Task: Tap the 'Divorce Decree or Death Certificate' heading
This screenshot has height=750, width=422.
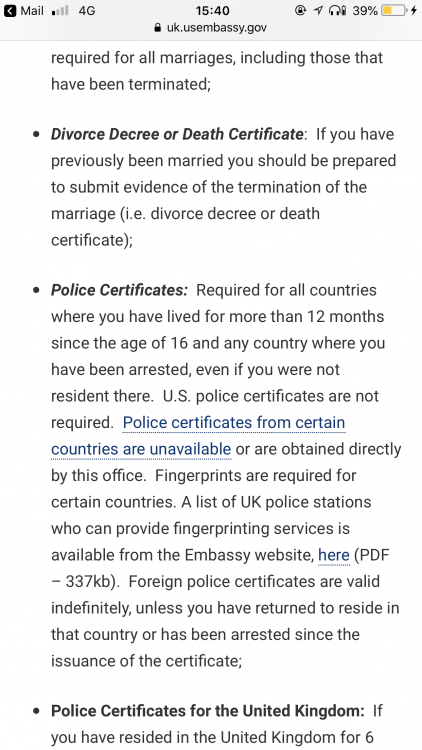Action: [177, 134]
